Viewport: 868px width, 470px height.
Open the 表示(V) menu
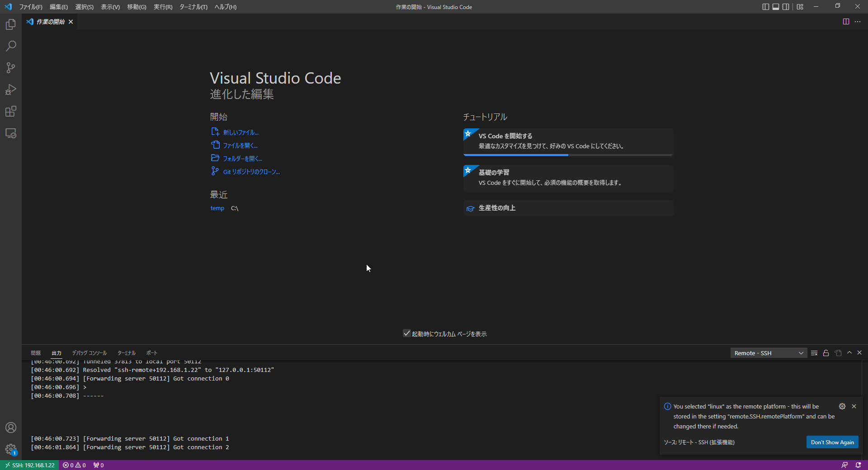tap(110, 7)
